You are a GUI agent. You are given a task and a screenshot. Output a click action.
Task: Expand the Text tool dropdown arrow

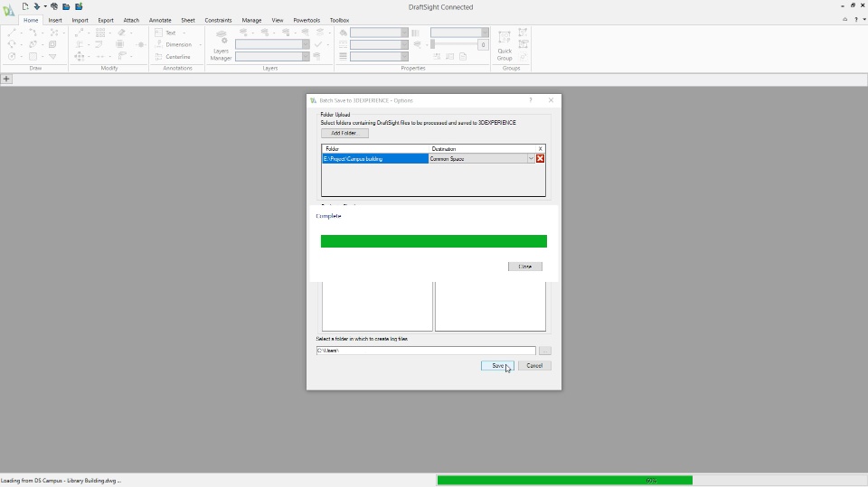(x=184, y=33)
